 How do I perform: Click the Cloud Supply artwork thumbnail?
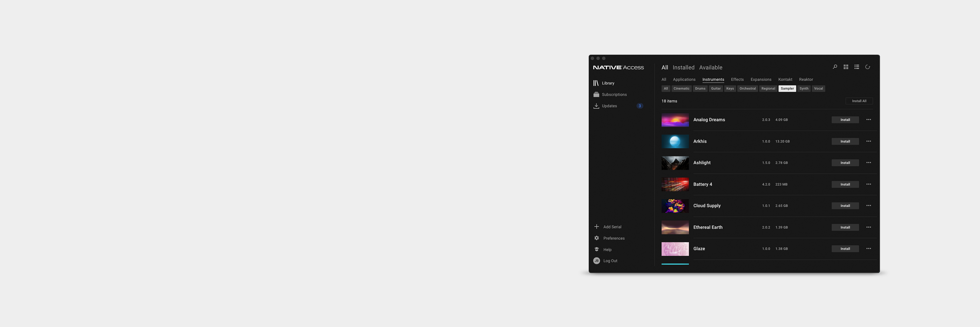(x=675, y=206)
